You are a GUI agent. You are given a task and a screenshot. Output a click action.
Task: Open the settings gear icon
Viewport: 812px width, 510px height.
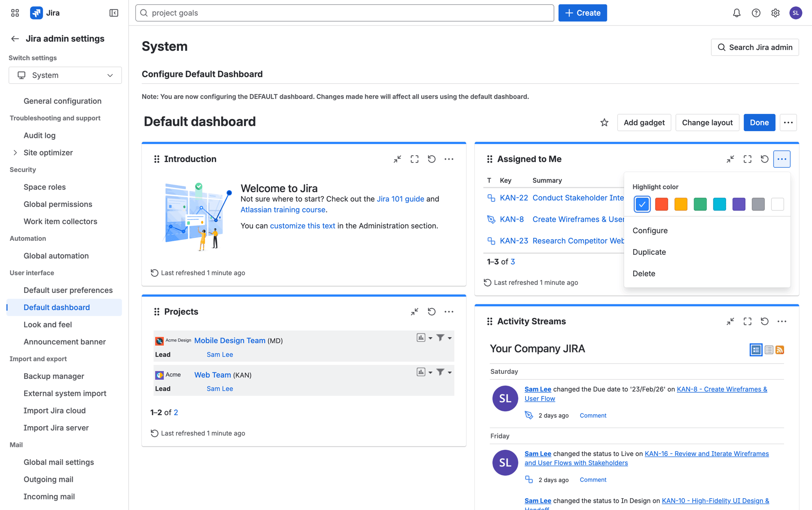[775, 13]
